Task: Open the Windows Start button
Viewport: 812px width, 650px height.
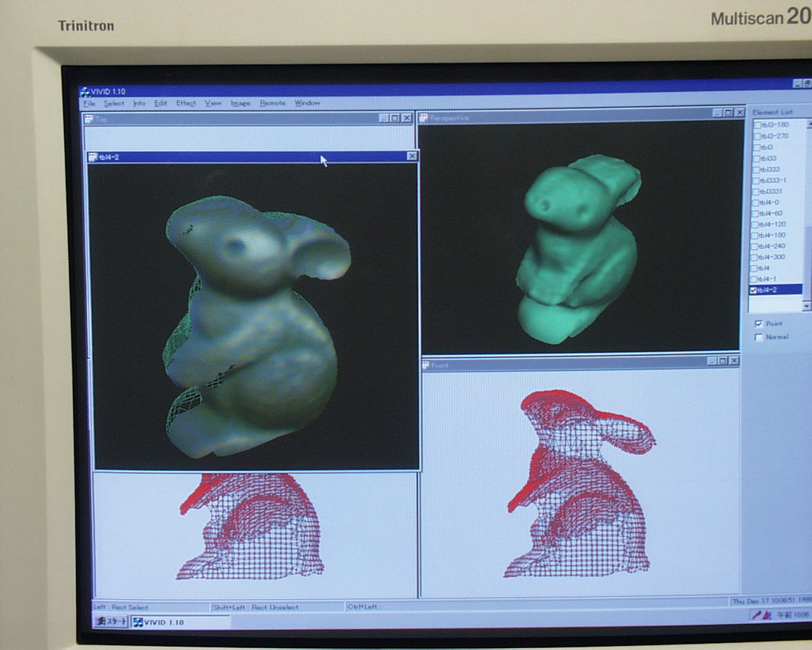Action: tap(112, 622)
